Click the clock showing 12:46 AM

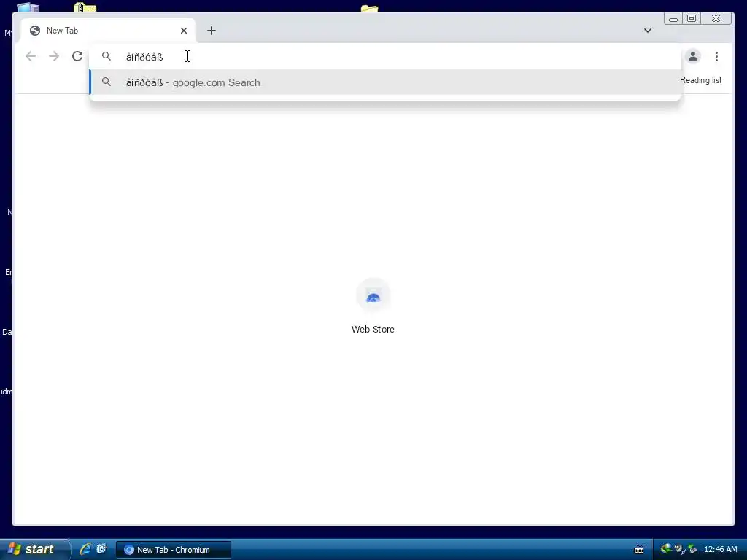(x=720, y=550)
